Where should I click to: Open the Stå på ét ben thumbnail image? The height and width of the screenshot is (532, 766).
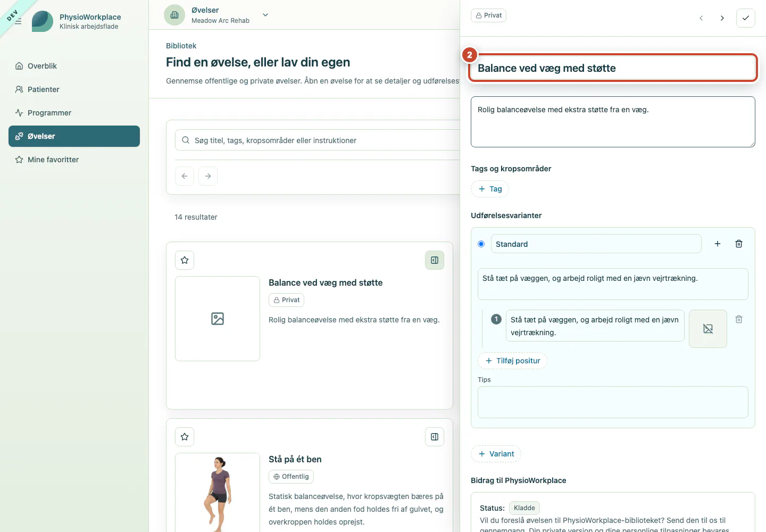point(218,492)
